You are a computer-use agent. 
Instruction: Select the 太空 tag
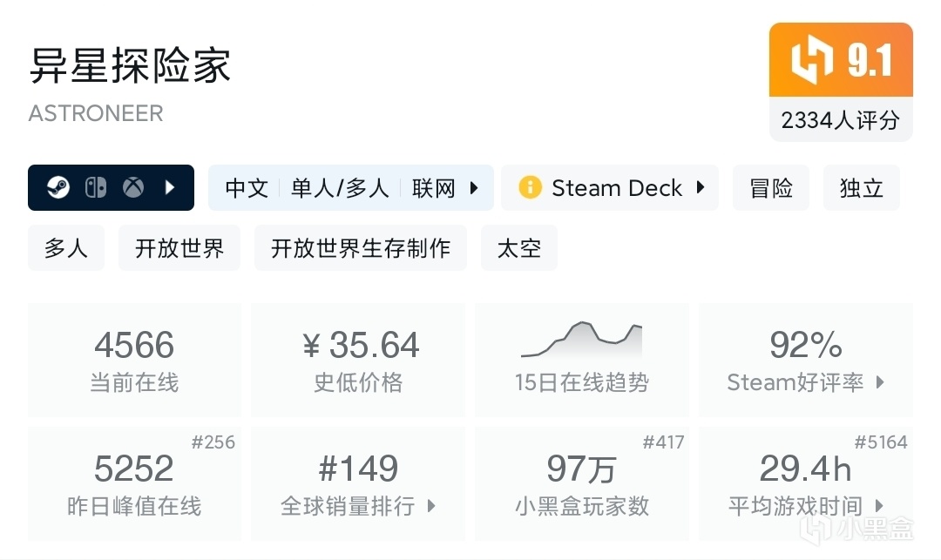[x=519, y=248]
